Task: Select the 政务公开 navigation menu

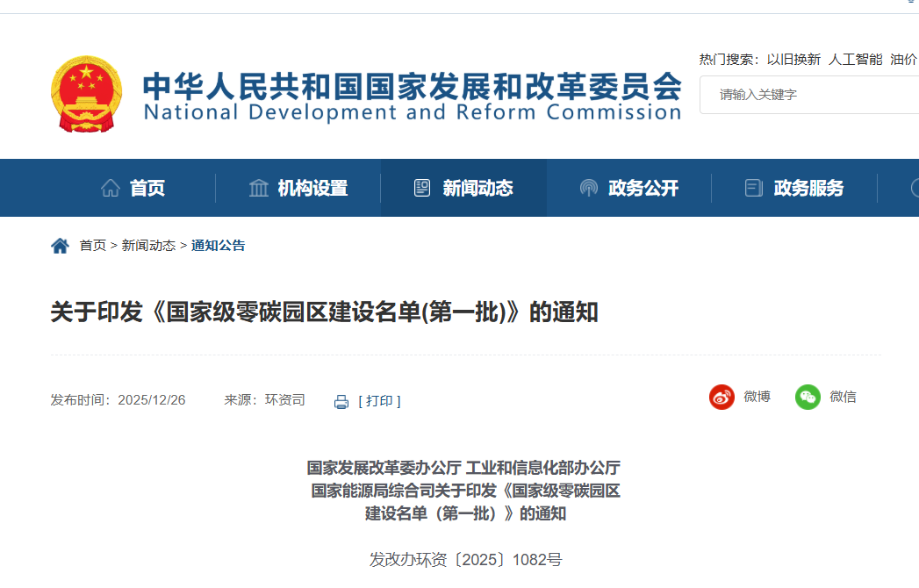Action: (643, 188)
